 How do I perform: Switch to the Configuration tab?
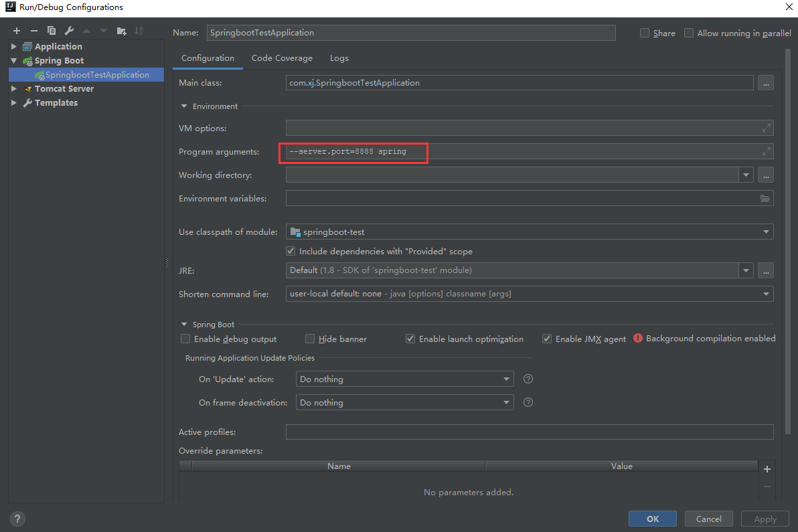[208, 58]
